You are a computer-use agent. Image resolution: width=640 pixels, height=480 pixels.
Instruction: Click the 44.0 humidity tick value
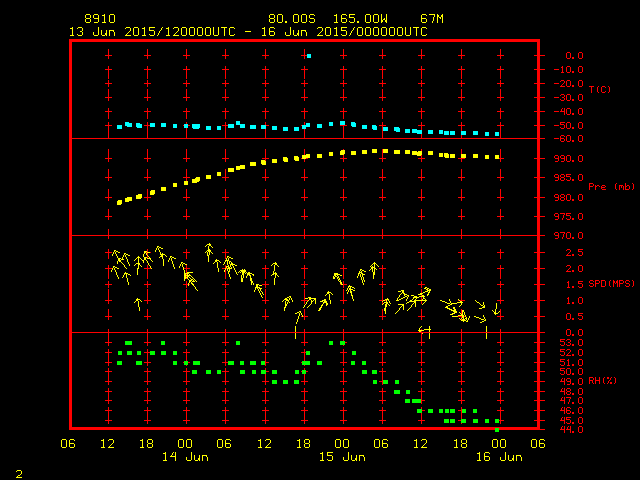[x=571, y=430]
